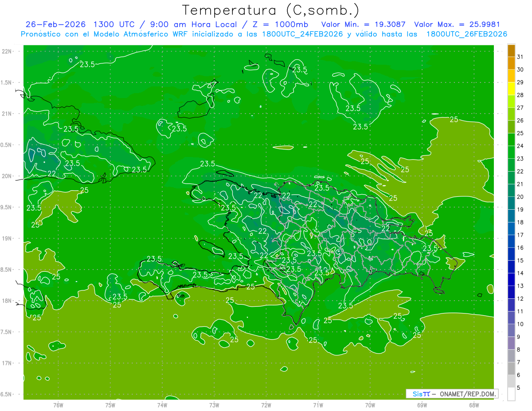Click longitude axis label '73W'
The image size is (532, 411).
tap(214, 405)
